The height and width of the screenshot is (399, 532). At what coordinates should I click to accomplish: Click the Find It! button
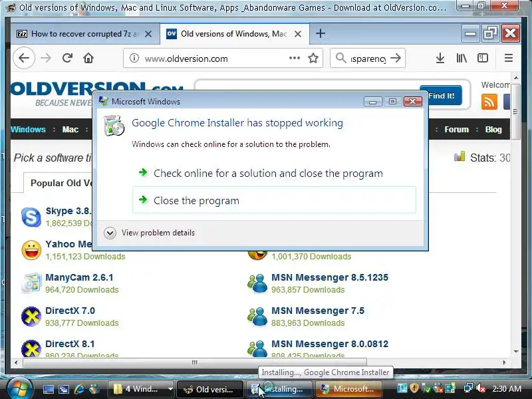(441, 96)
